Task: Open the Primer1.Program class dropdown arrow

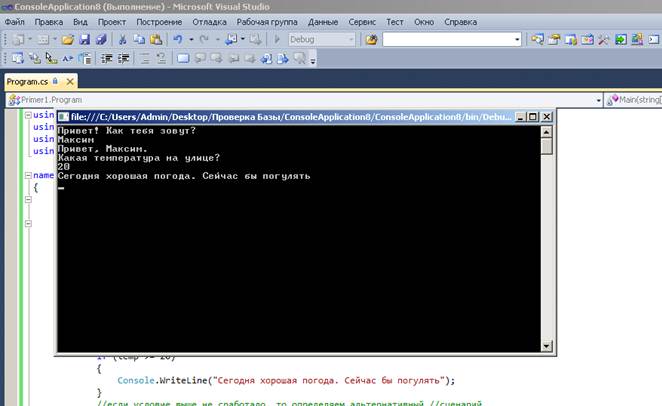Action: click(x=598, y=100)
